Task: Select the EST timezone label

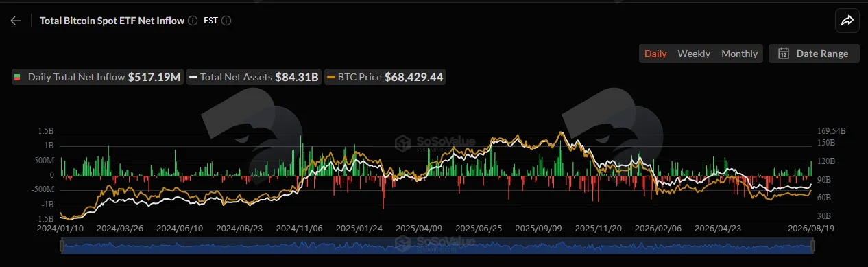Action: (x=210, y=21)
